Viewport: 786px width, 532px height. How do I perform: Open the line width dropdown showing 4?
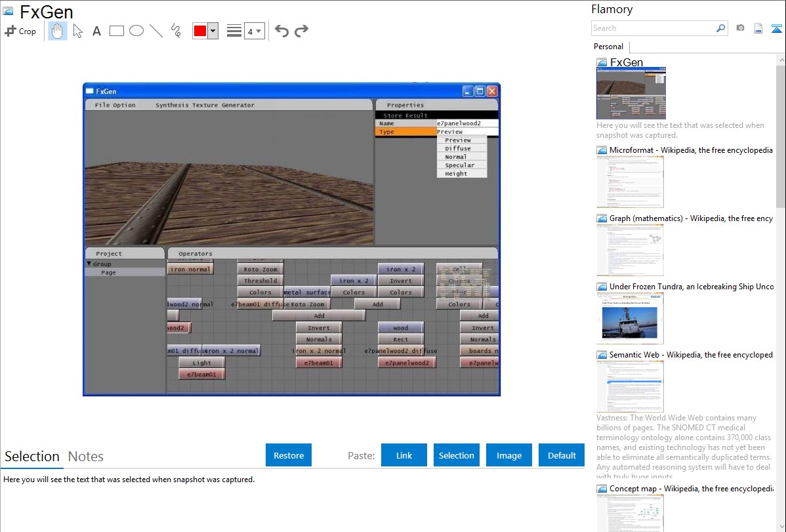pos(254,31)
